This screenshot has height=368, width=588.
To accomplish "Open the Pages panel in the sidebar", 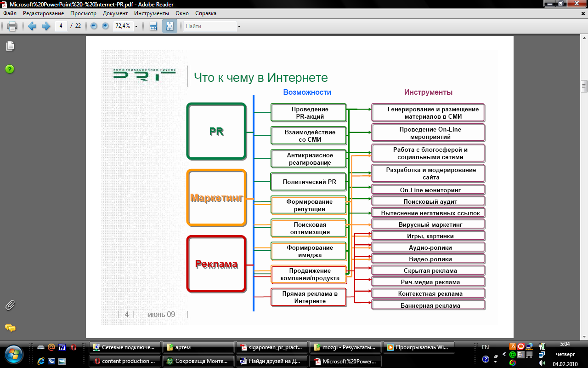I will click(x=10, y=46).
